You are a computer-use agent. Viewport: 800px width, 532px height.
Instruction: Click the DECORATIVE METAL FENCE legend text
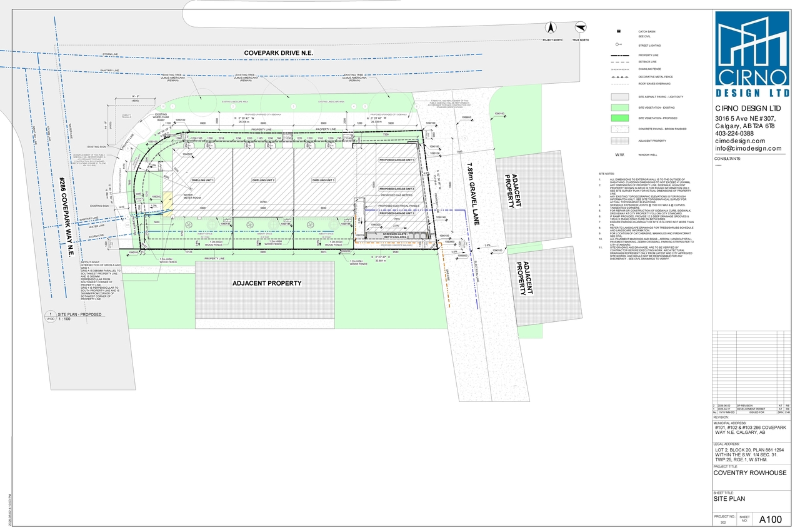click(x=656, y=76)
